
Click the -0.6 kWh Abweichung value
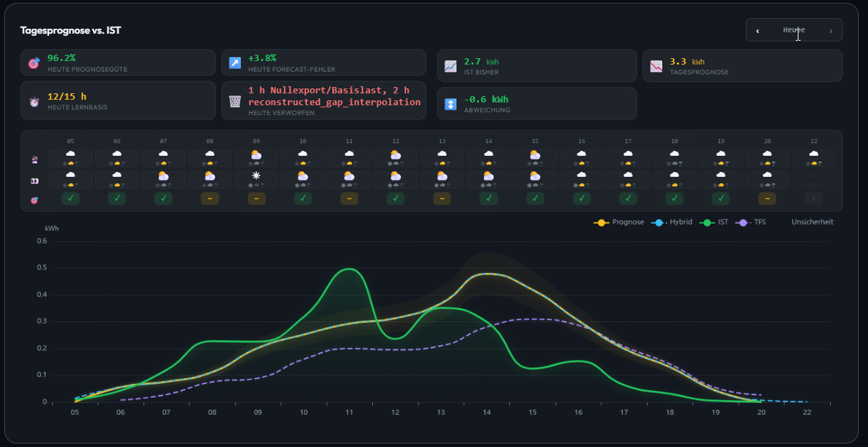[487, 99]
